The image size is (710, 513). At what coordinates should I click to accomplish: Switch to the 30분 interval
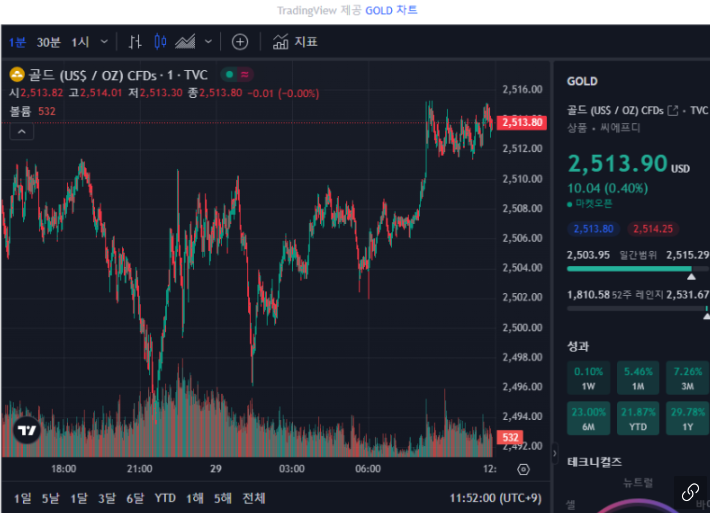[x=48, y=42]
